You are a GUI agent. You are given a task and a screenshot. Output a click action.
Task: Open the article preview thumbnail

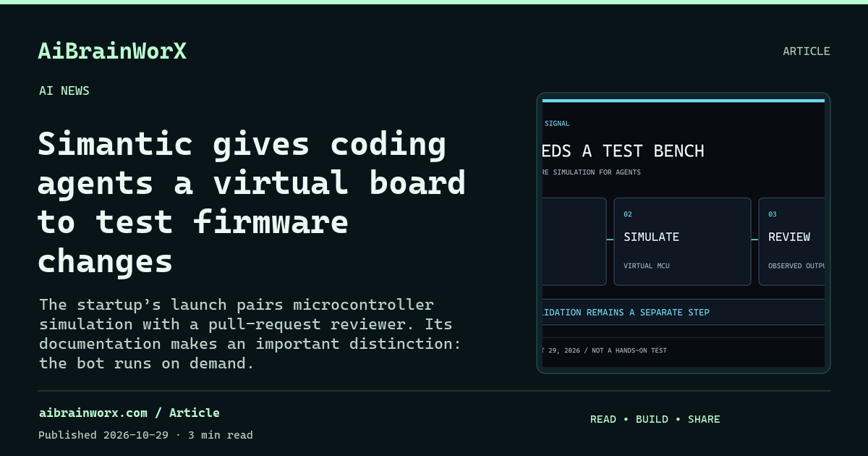tap(684, 233)
